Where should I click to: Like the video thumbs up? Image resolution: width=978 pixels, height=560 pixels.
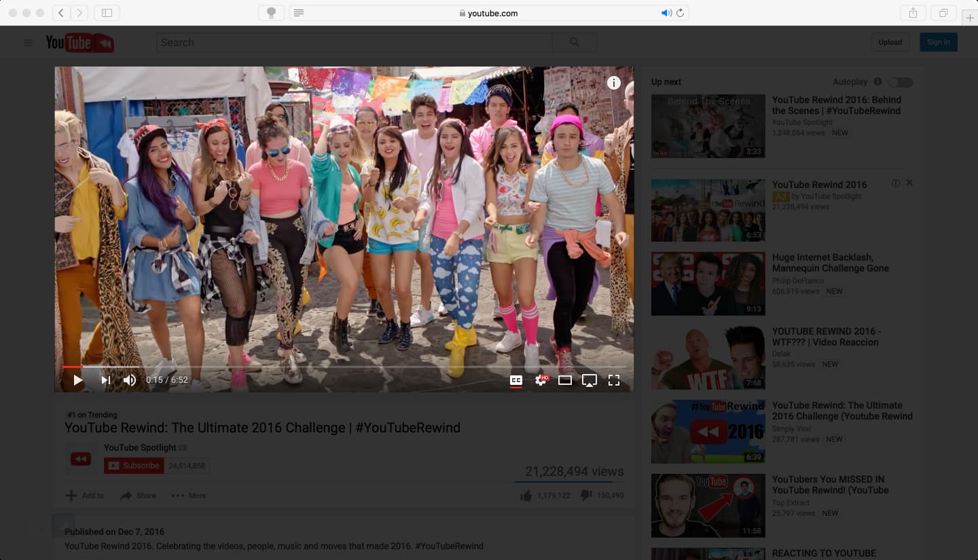(526, 496)
